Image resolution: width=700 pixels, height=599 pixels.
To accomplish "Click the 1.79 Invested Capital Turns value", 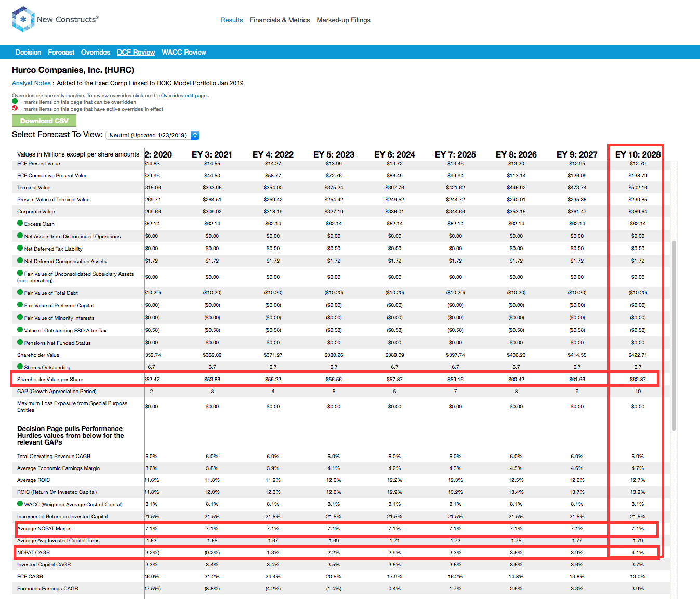I will (x=638, y=540).
